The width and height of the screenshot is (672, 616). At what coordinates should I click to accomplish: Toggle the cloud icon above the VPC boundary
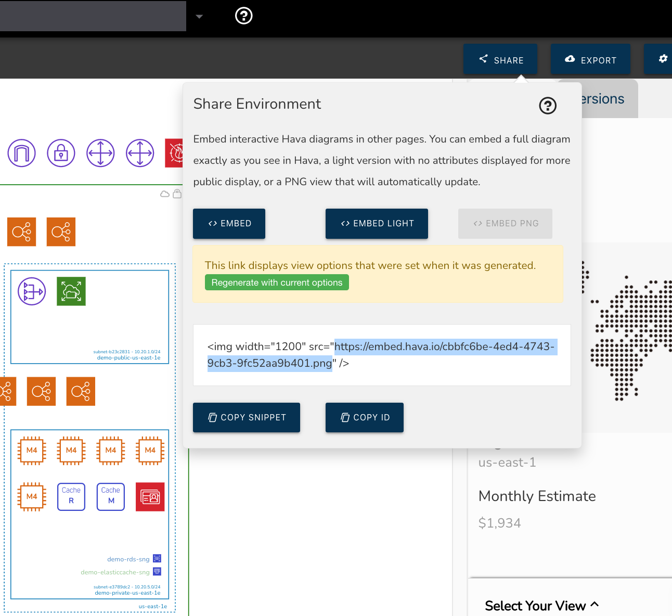pos(165,193)
